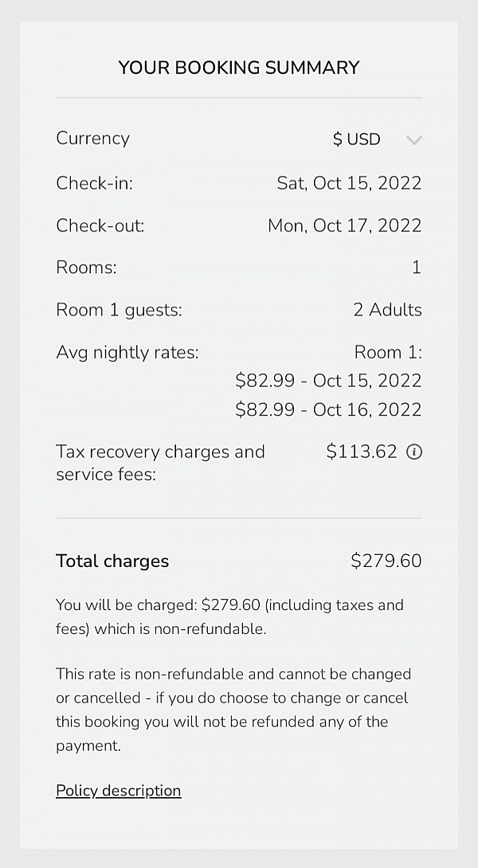Click the YOUR BOOKING SUMMARY heading
This screenshot has height=868, width=478.
(238, 68)
